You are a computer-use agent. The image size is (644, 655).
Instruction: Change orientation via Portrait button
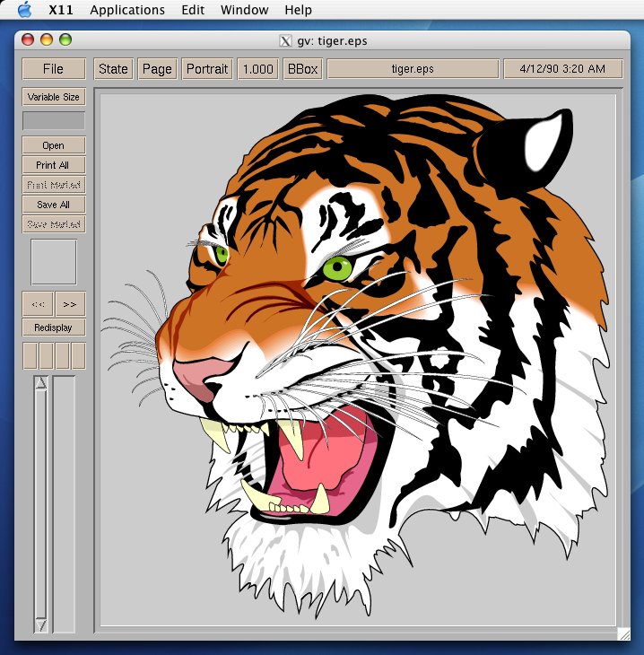tap(207, 68)
